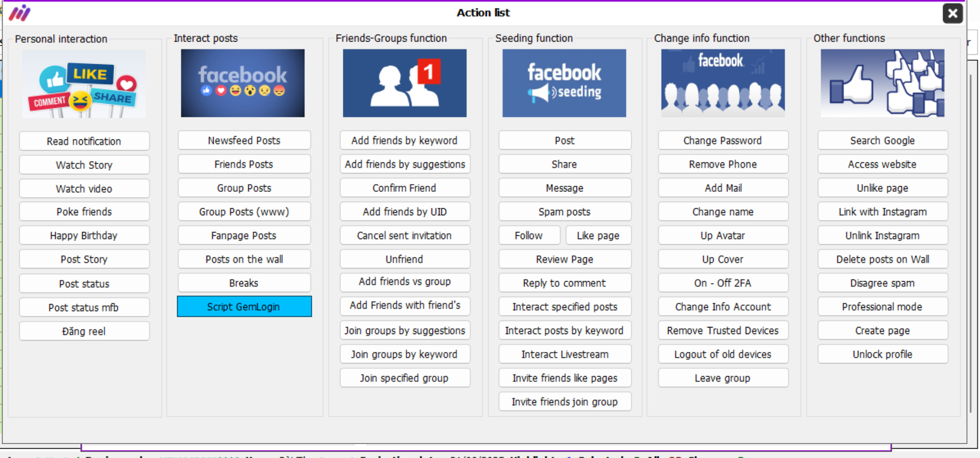This screenshot has width=980, height=458.
Task: Select the Read notification action
Action: (x=84, y=141)
